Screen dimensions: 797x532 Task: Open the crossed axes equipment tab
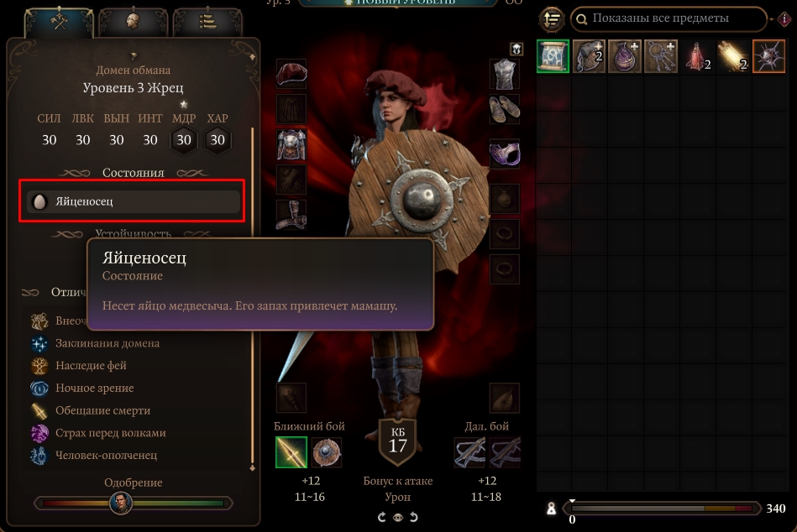tap(59, 22)
